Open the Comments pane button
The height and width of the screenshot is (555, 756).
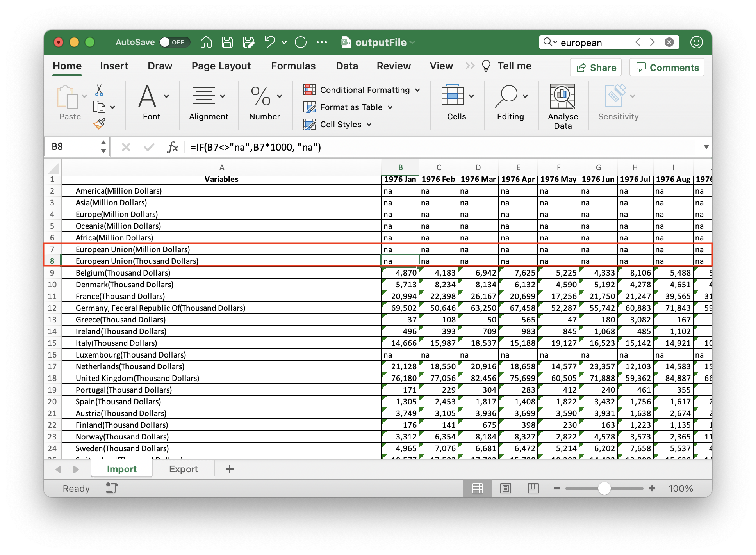[x=667, y=68]
